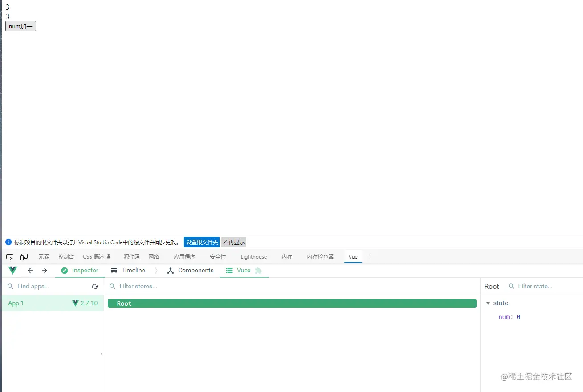Click the plus icon to add tab
The width and height of the screenshot is (583, 392).
coord(369,256)
